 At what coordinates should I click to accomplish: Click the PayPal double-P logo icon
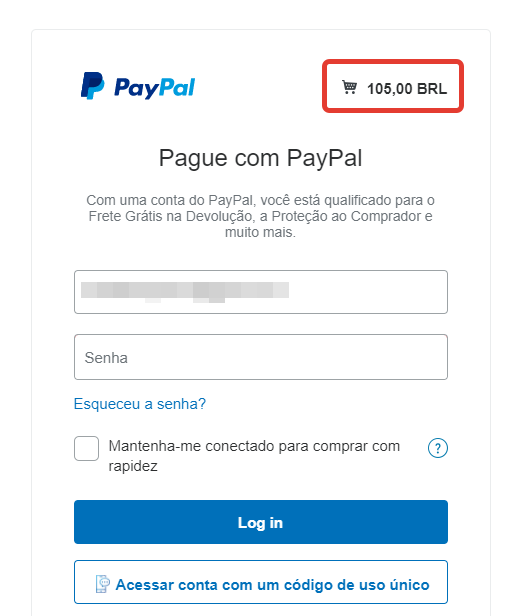click(92, 86)
